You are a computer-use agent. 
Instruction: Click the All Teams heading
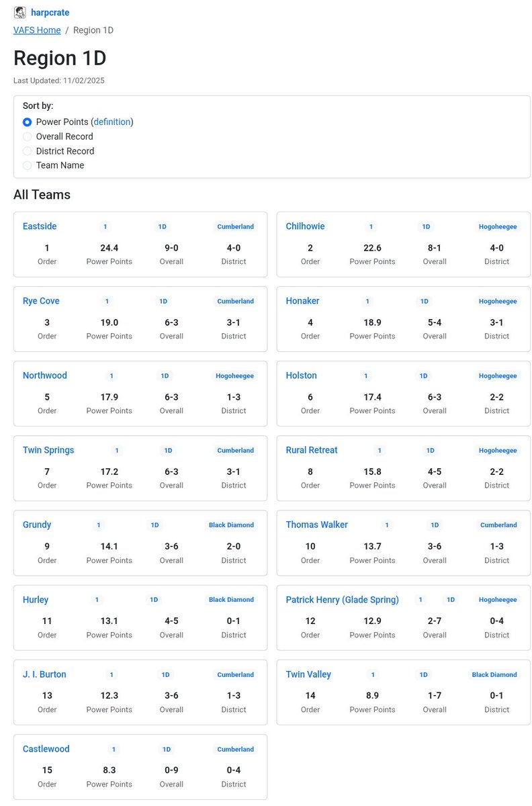coord(42,195)
